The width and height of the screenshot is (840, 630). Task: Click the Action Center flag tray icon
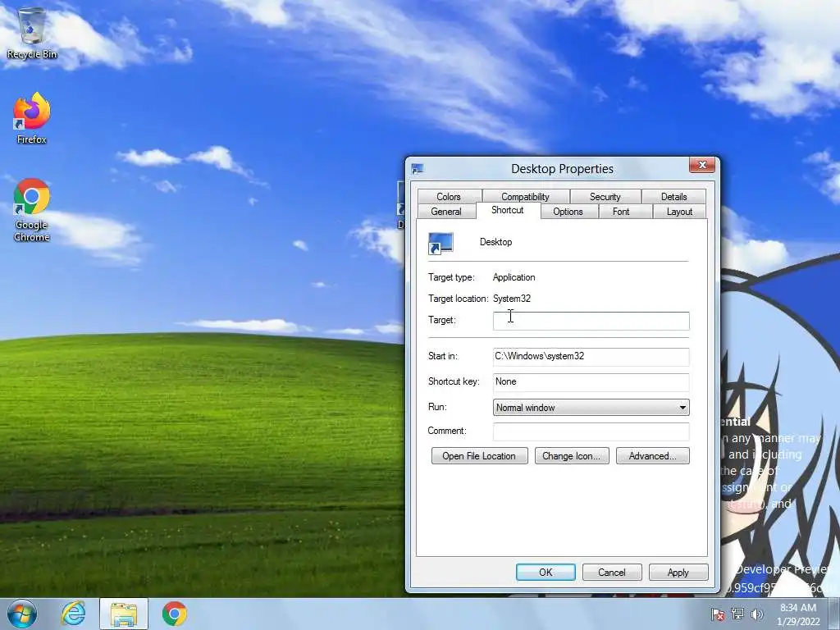717,614
